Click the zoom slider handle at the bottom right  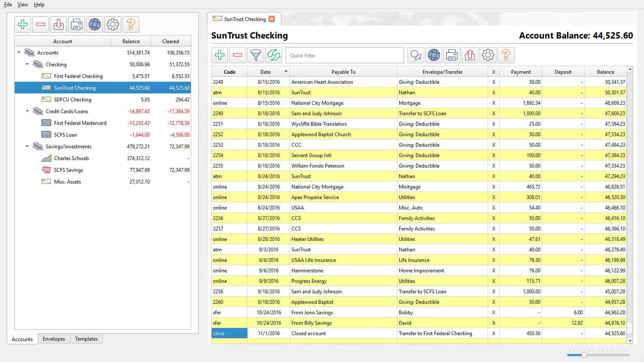tap(584, 355)
